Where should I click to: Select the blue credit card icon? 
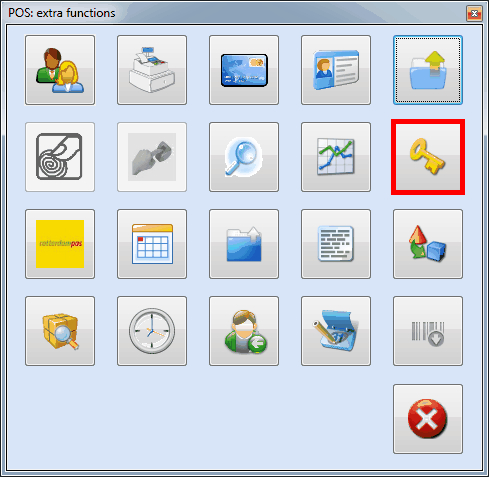[x=244, y=70]
